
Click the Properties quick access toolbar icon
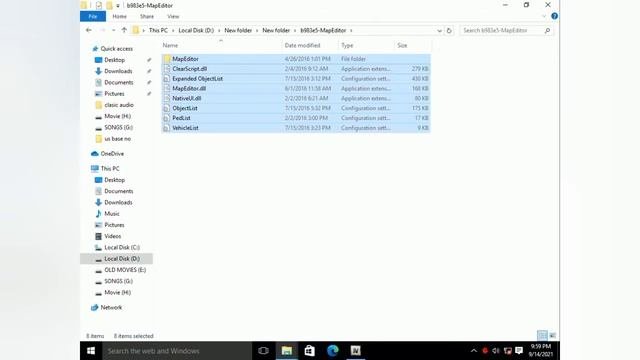(x=99, y=6)
